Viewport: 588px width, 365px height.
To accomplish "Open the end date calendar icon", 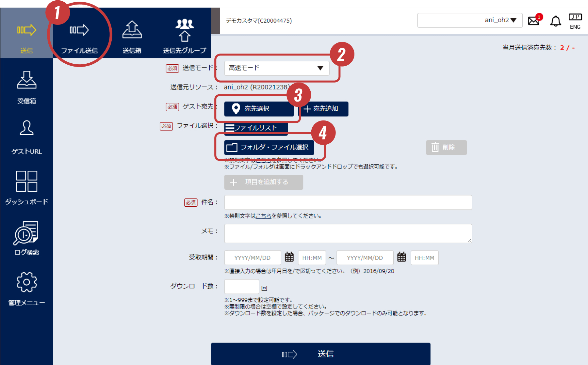I will [401, 257].
